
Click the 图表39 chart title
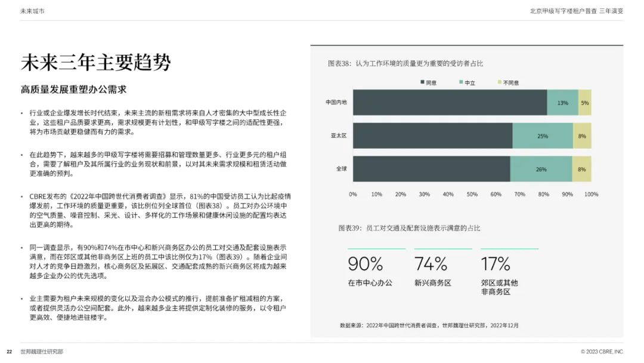409,227
